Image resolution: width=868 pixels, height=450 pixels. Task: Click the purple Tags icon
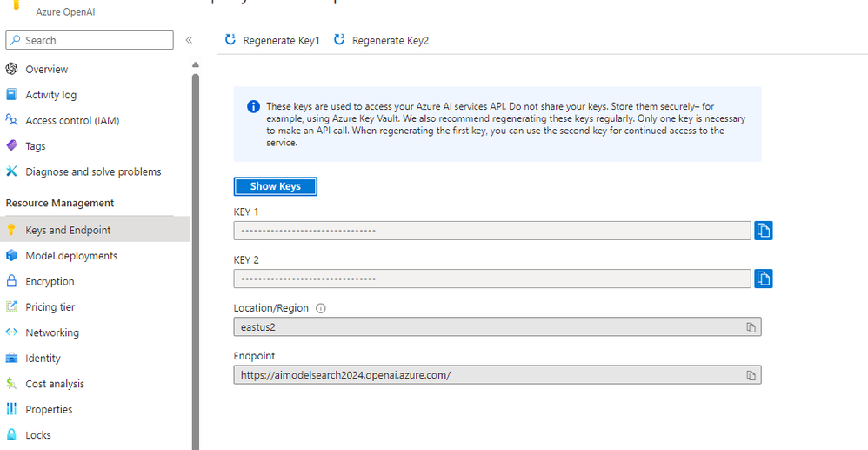click(x=11, y=145)
